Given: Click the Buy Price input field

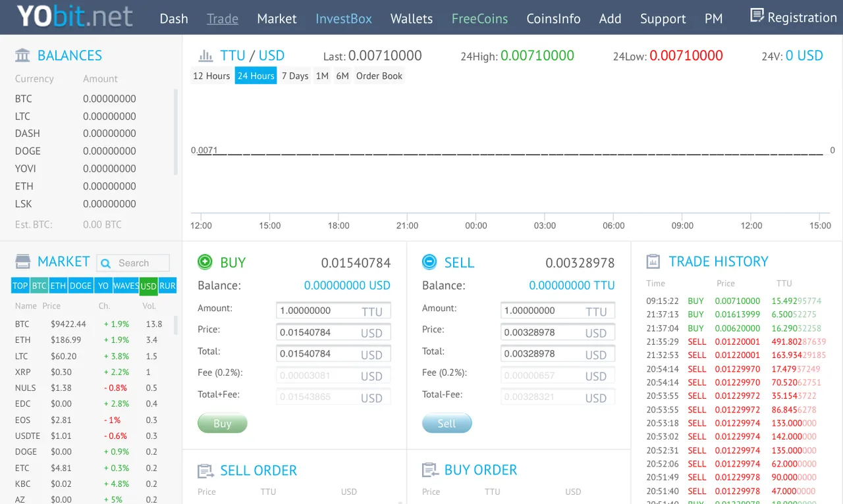Looking at the screenshot, I should point(333,332).
